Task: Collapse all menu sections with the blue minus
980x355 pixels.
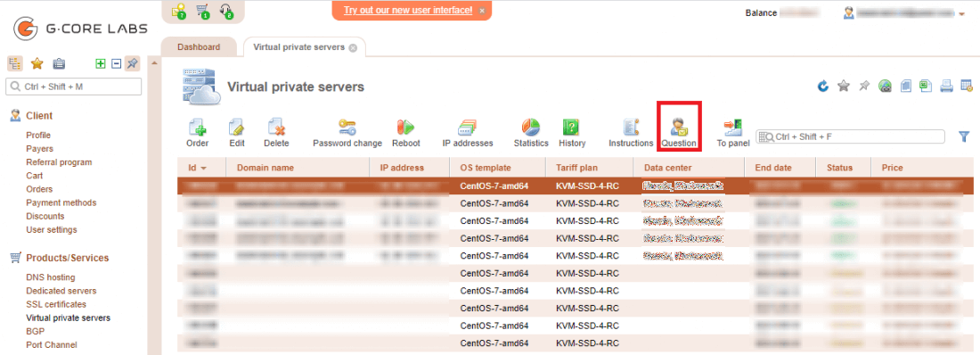Action: [116, 63]
